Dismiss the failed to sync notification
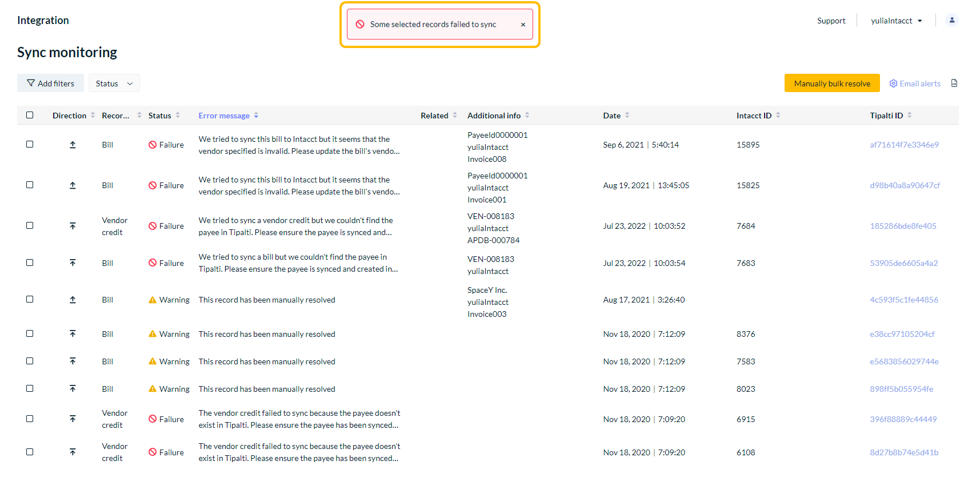The height and width of the screenshot is (477, 980). pos(523,25)
